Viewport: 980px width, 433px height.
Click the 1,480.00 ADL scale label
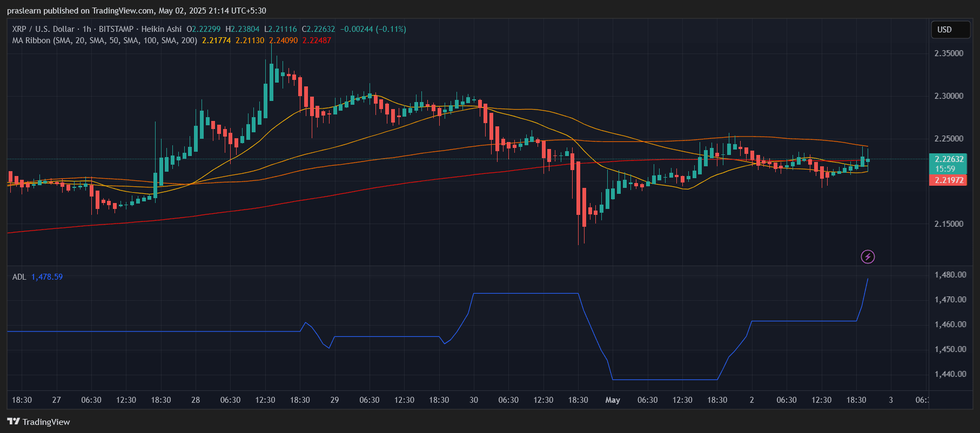point(950,275)
